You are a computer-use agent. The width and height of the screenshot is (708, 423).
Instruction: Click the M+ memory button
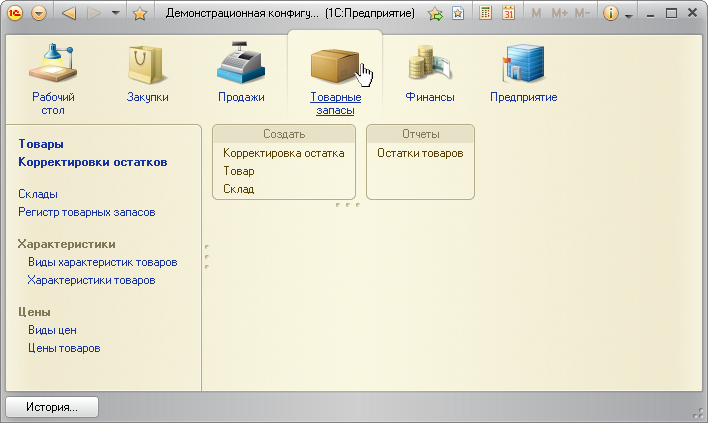[x=559, y=14]
